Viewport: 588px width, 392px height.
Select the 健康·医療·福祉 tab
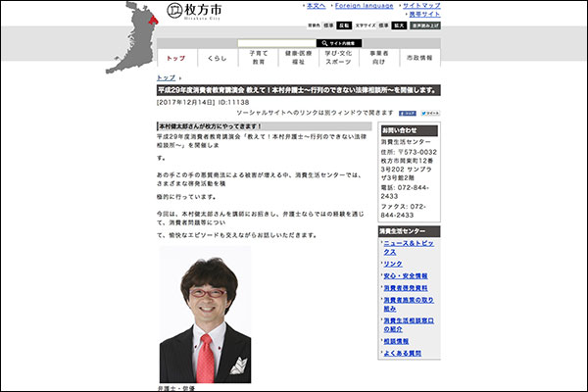point(298,59)
